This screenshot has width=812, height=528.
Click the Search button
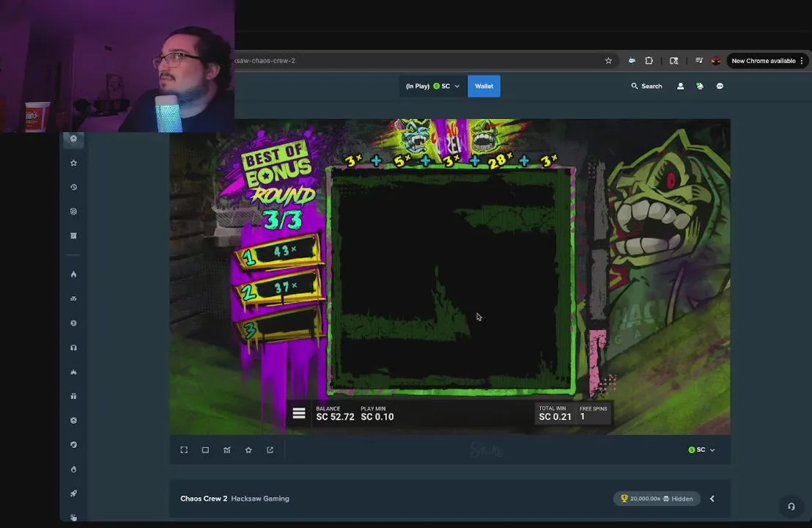click(x=646, y=86)
